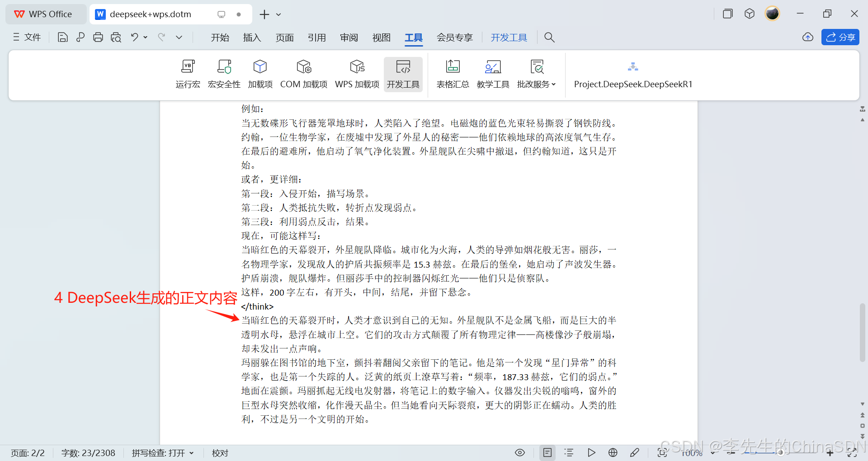Viewport: 868px width, 461px height.
Task: Toggle the Developer Tools (开发工具) ribbon button
Action: click(403, 74)
